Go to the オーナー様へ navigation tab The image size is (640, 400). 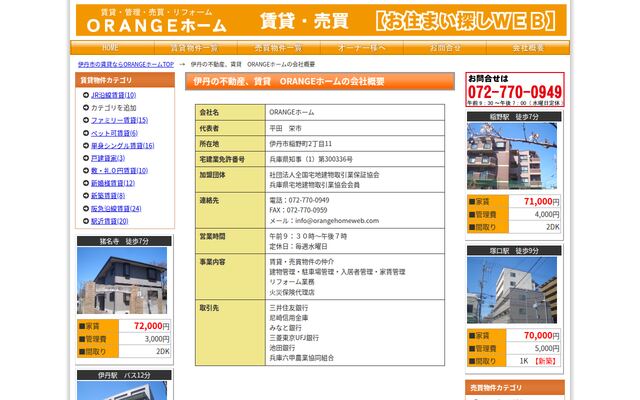tap(362, 48)
